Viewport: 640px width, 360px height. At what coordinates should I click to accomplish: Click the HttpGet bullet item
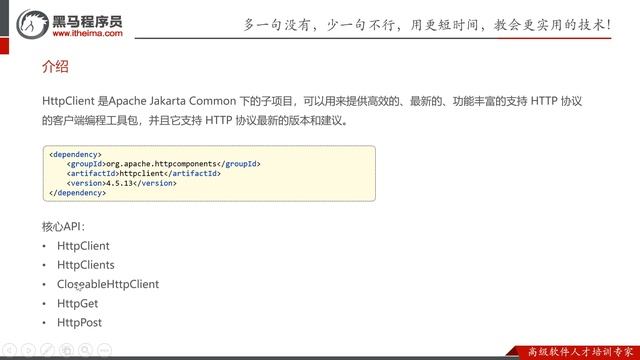[78, 304]
